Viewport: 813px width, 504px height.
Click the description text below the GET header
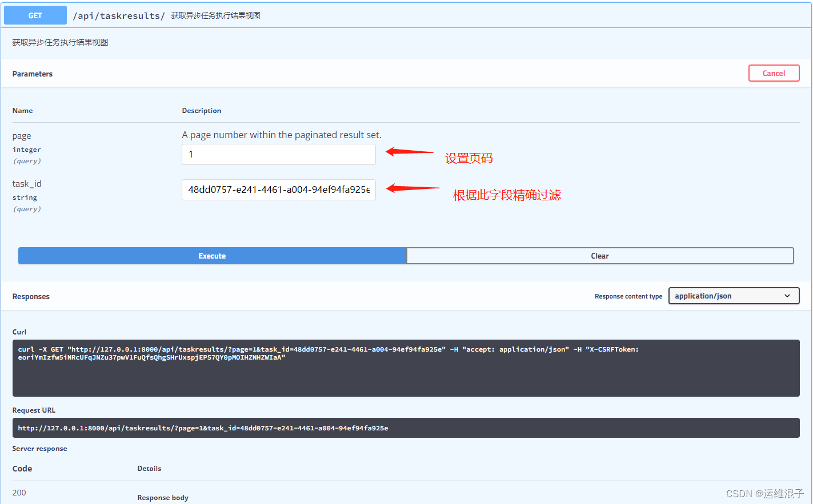(60, 42)
